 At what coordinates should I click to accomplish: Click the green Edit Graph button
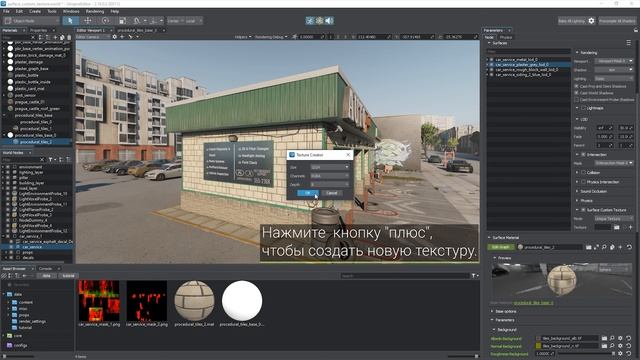[x=501, y=247]
